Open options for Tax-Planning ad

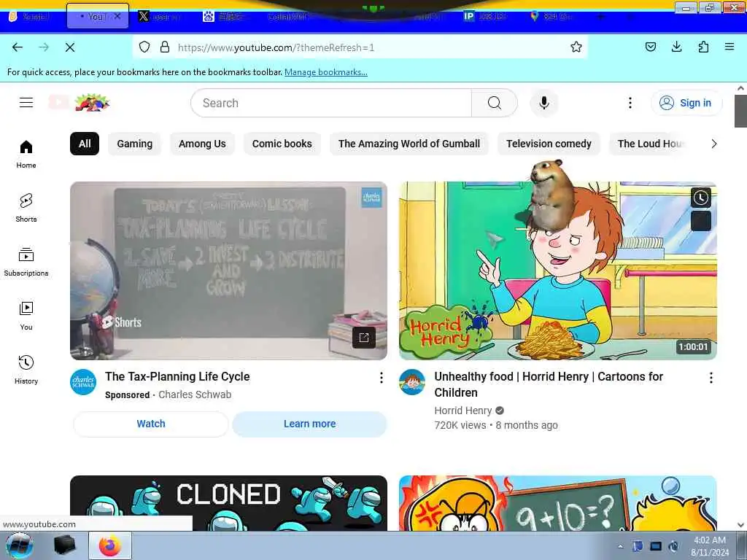click(x=381, y=378)
